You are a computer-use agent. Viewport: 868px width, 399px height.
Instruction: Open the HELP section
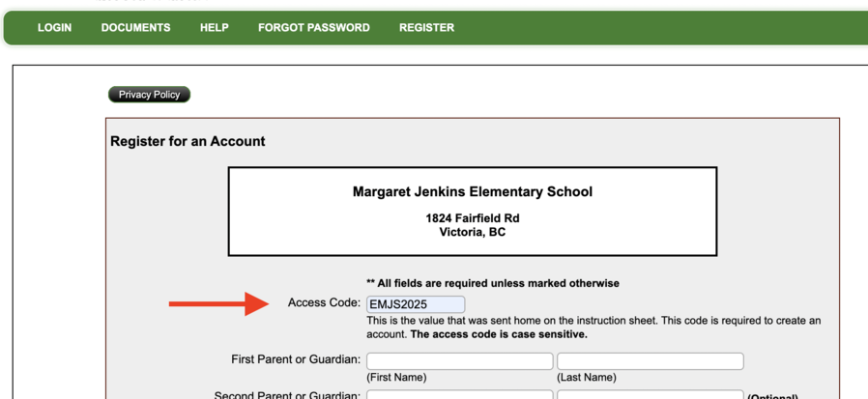tap(215, 28)
